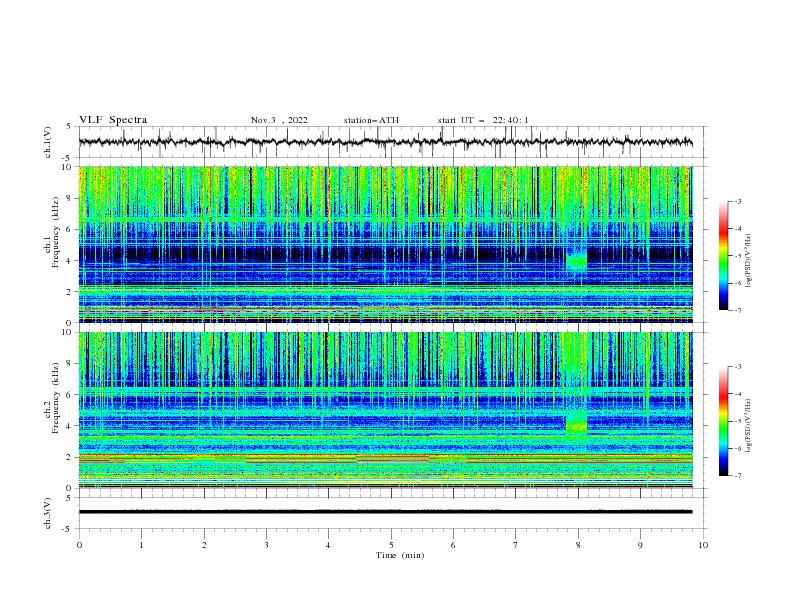Click the ch.2 colorbar 'log(PSD)(V²/Hz)' label
This screenshot has width=792, height=612.
point(748,426)
